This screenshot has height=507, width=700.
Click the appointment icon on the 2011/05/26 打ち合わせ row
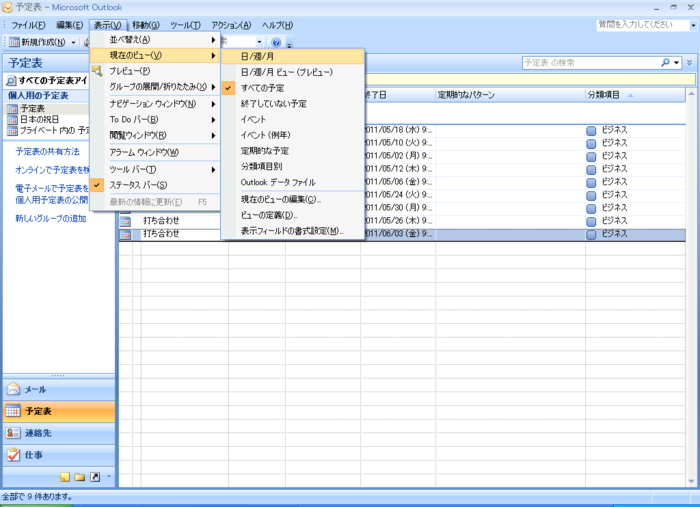coord(125,221)
